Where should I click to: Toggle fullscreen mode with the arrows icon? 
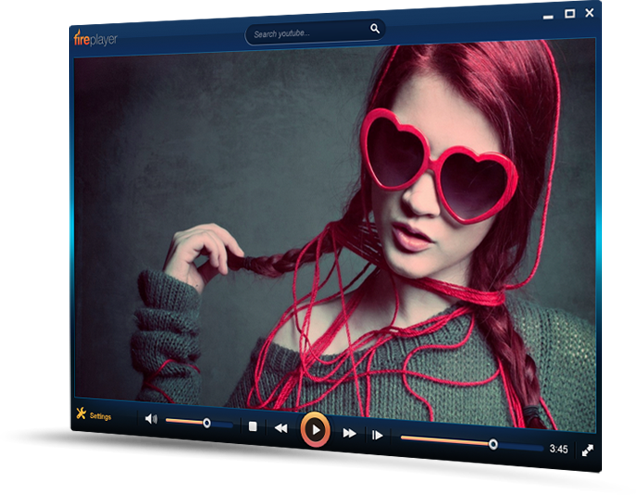tap(588, 451)
